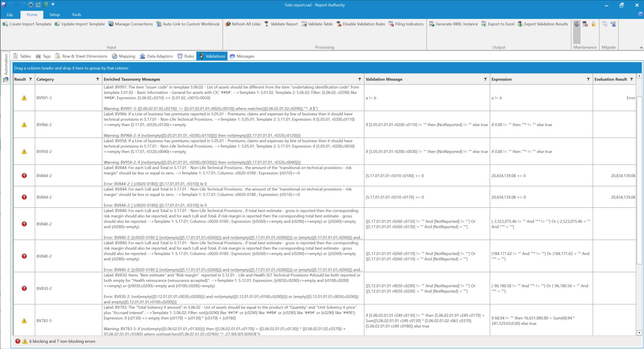Click the warning icon in the BV783-5 row
644x349 pixels.
(24, 321)
